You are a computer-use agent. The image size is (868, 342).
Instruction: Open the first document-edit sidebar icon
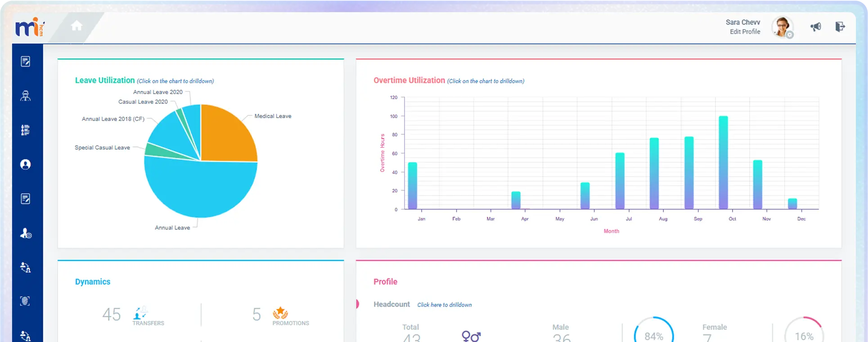pos(26,61)
